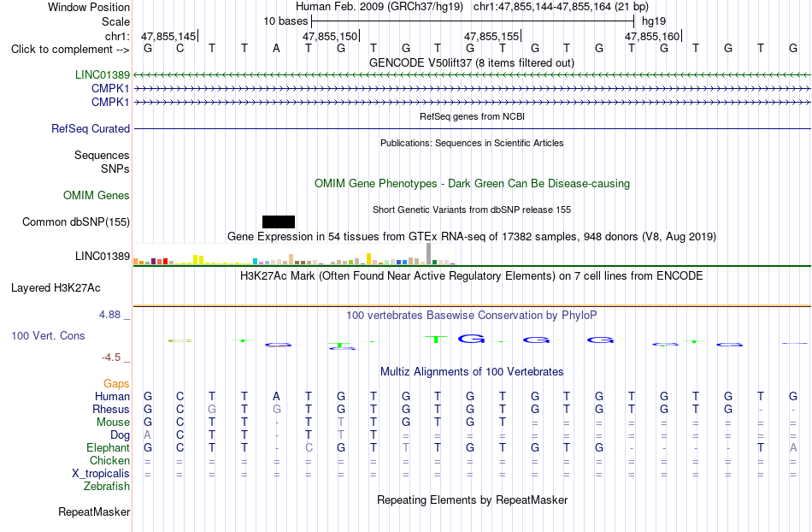Click the 'A' base in the complement sequence row
Viewport: 812px width, 532px height.
(277, 49)
